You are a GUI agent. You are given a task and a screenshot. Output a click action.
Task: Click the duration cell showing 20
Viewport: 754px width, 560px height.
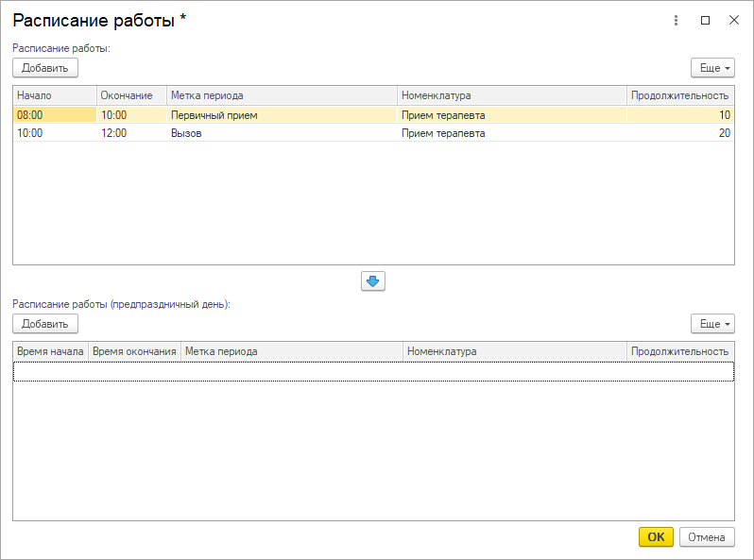pyautogui.click(x=678, y=133)
